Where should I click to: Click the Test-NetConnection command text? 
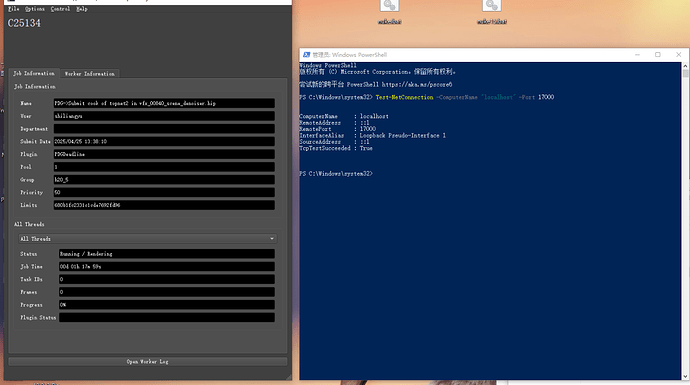coord(404,97)
